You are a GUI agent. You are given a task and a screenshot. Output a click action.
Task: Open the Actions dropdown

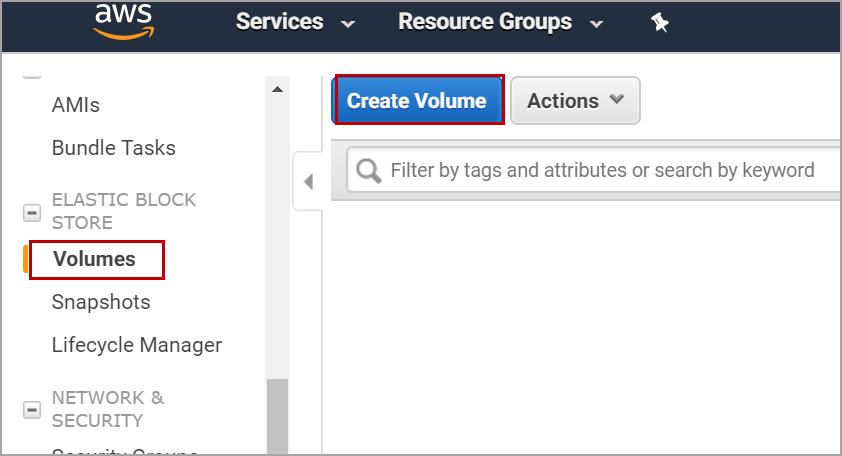(575, 101)
